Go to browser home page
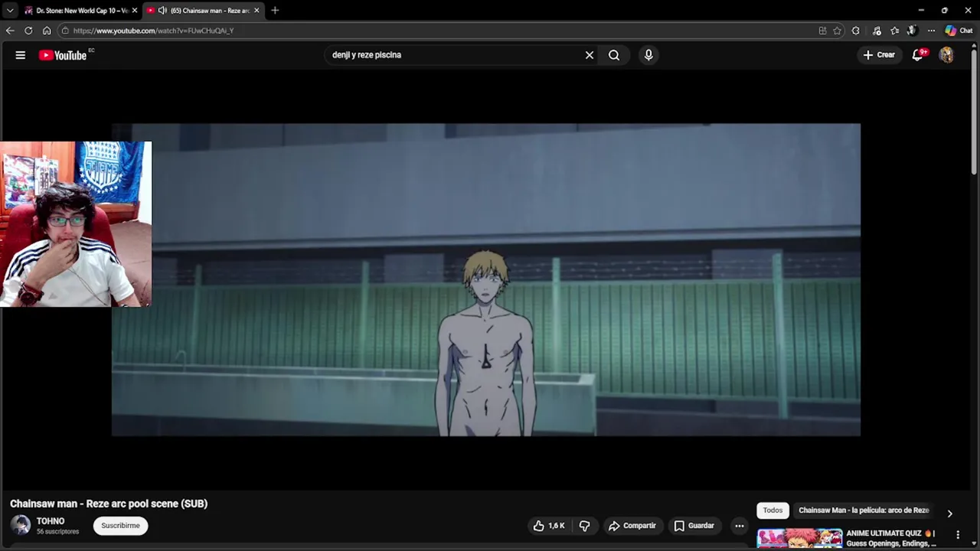Viewport: 980px width, 551px height. pos(47,31)
